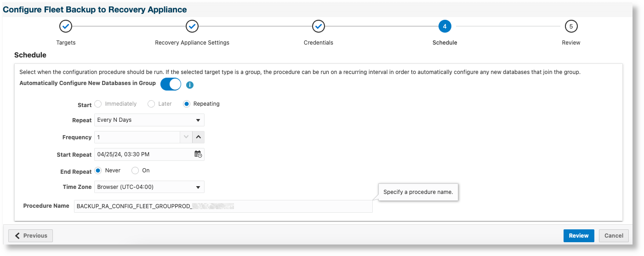The height and width of the screenshot is (256, 644).
Task: Click the step 5 Review circle
Action: point(571,27)
